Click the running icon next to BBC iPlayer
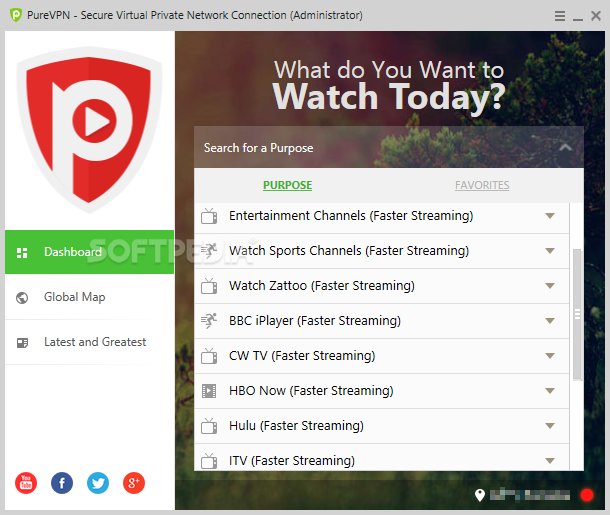This screenshot has height=515, width=610. point(209,321)
